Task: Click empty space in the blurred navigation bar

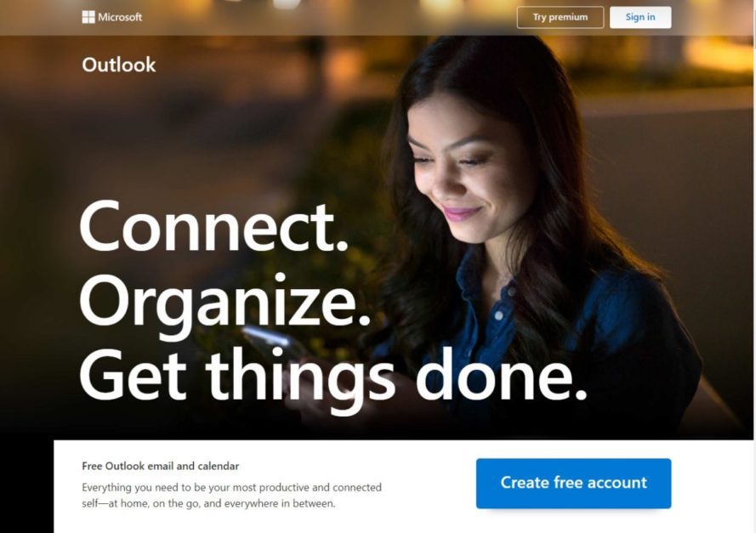Action: tap(328, 17)
